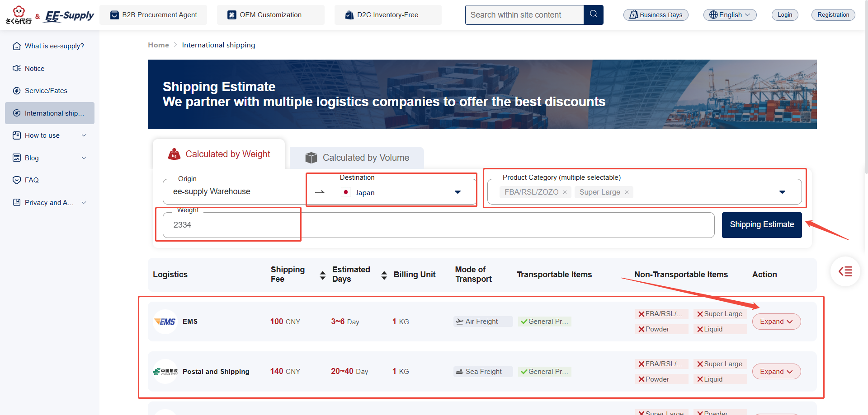Open Product Category dropdown arrow
868x415 pixels.
pos(783,192)
